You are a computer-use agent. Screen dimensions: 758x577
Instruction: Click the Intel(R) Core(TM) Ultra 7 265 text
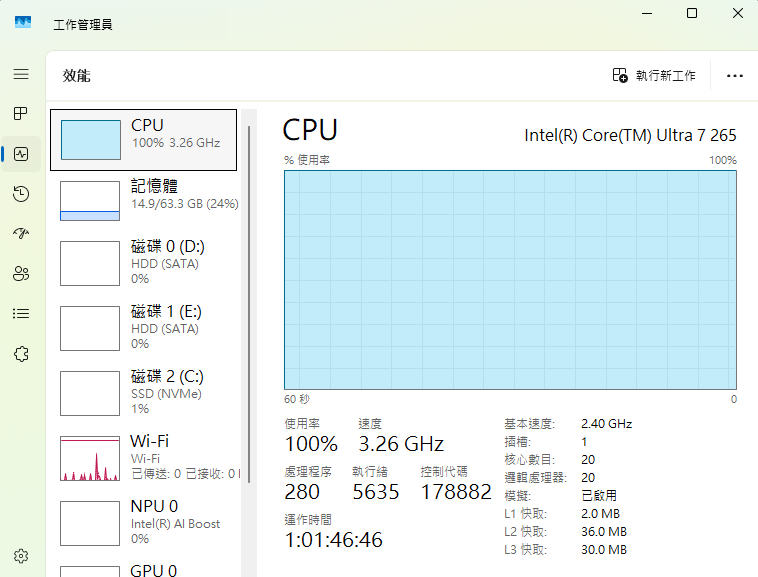tap(630, 135)
